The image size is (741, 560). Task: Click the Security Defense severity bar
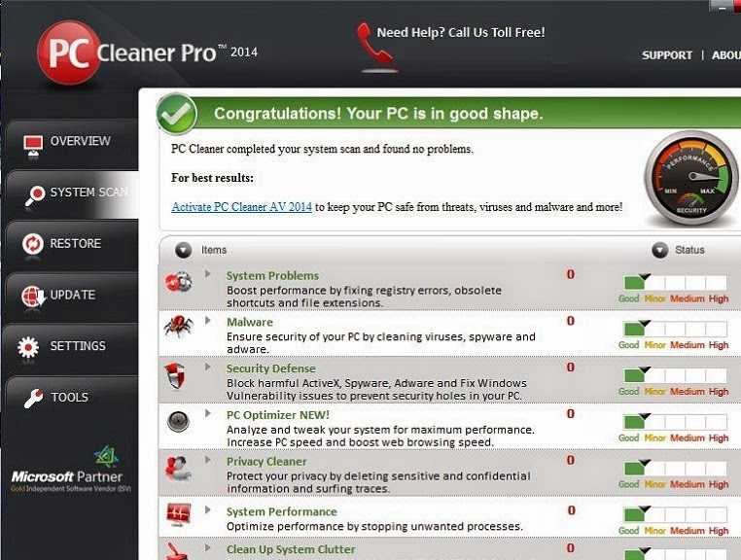pos(675,374)
